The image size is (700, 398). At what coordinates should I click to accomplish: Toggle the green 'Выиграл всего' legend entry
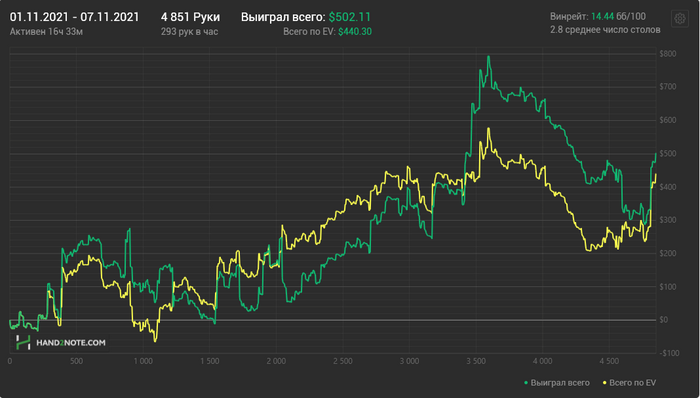pyautogui.click(x=556, y=383)
